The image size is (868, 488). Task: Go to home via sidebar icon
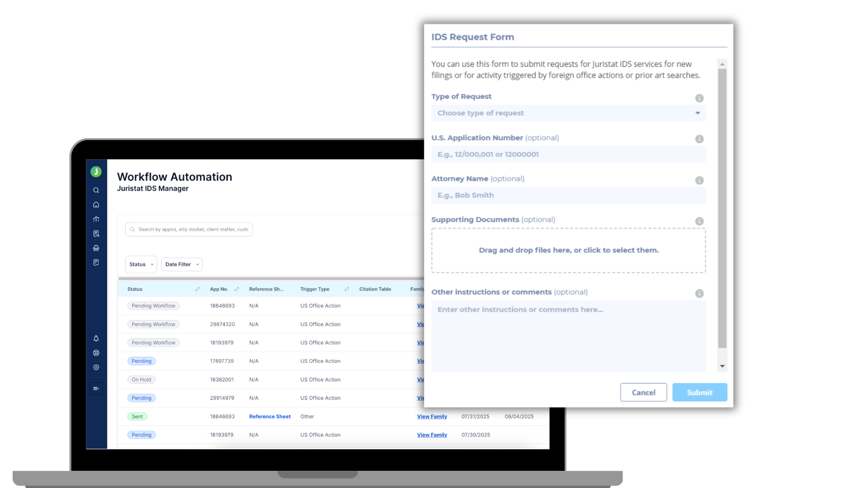[96, 205]
